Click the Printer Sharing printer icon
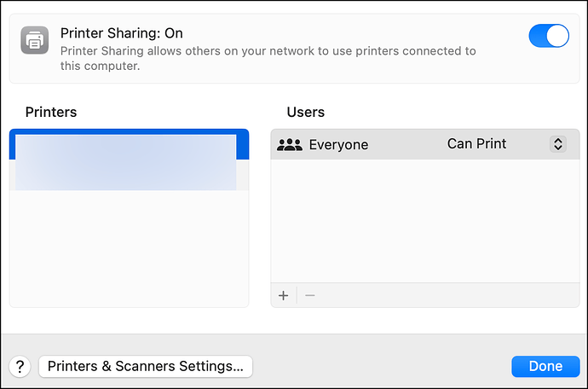The height and width of the screenshot is (389, 588). pyautogui.click(x=34, y=40)
